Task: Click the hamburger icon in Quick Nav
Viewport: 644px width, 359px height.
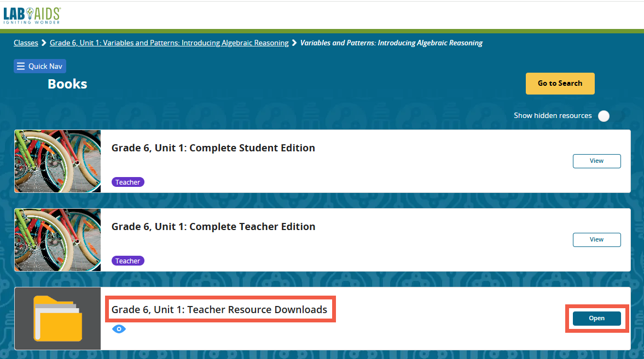Action: tap(21, 66)
